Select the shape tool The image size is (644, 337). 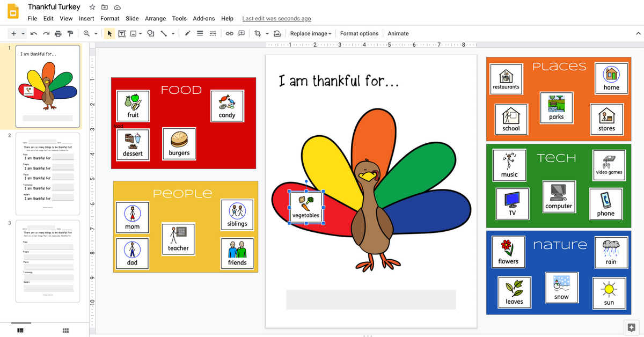click(151, 33)
